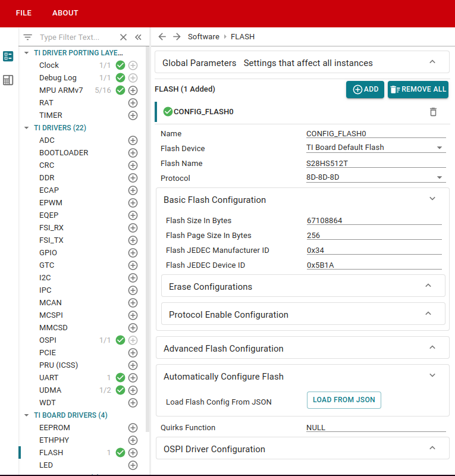Click the REMOVE ALL button
455x476 pixels.
(418, 89)
